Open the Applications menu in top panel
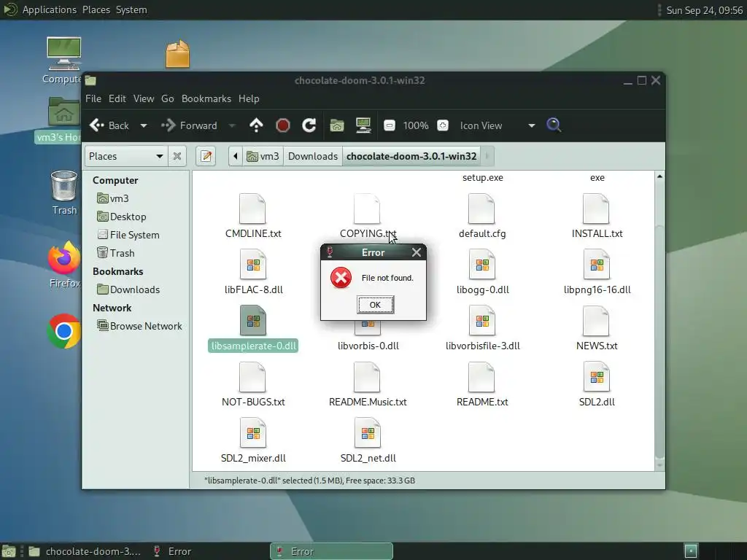Viewport: 747px width, 560px height. pyautogui.click(x=49, y=9)
